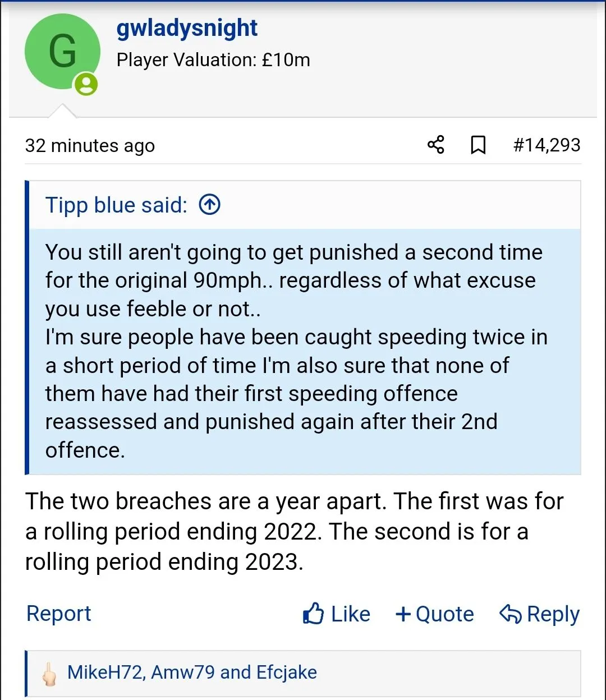Reply to gwladysnight's post
The width and height of the screenshot is (606, 700).
tap(539, 614)
